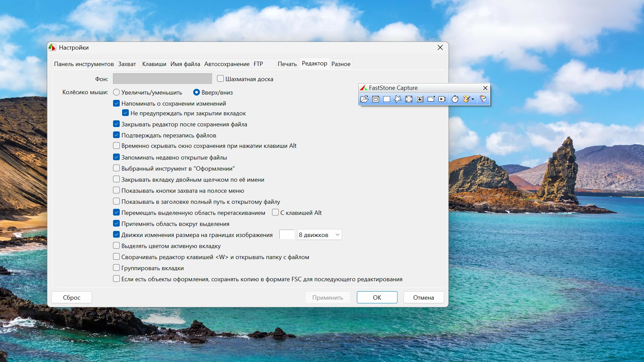Click Open File in Editor icon
This screenshot has width=644, height=362.
tap(364, 99)
